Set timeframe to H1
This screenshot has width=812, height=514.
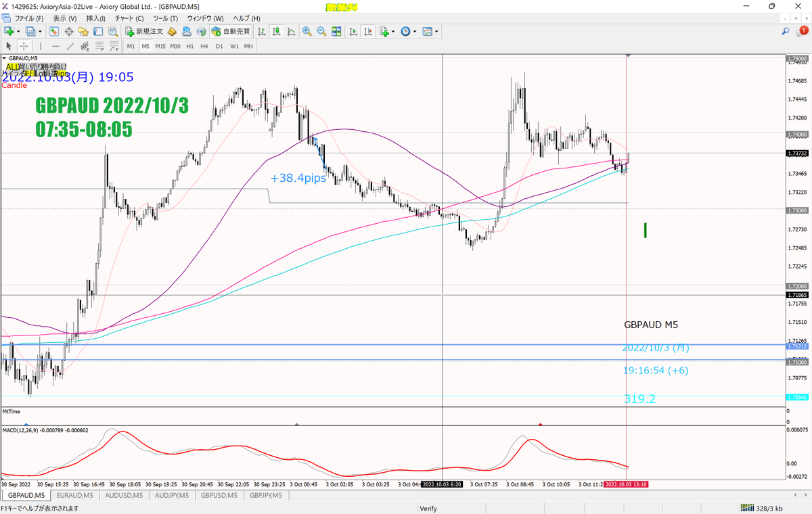(190, 46)
